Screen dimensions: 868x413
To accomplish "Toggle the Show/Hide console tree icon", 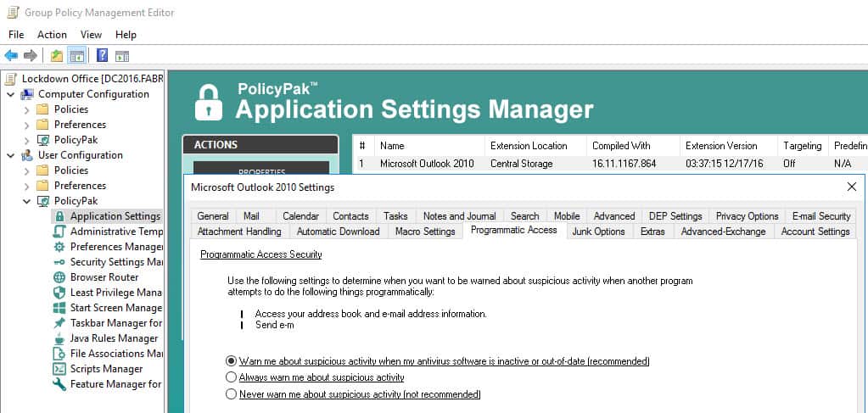I will pos(76,55).
